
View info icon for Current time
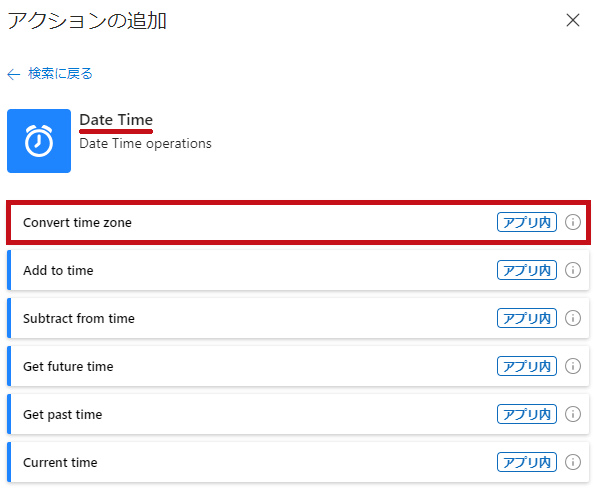[x=573, y=462]
